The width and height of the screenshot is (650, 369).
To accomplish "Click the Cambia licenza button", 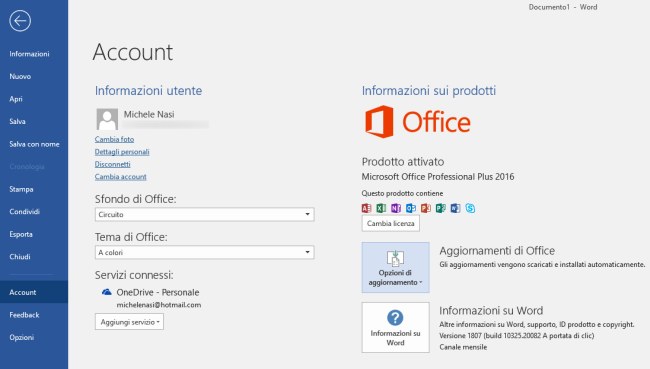I will click(x=390, y=223).
